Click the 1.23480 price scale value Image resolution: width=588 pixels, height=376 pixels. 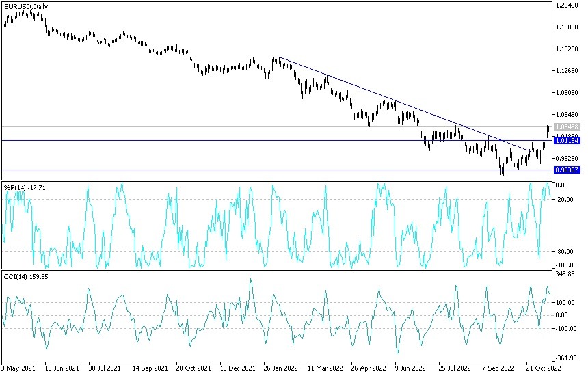[x=567, y=5]
